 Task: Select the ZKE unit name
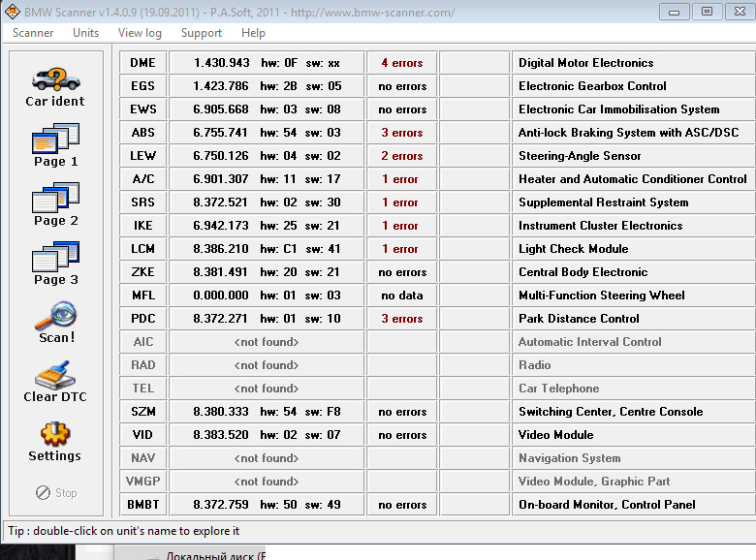[143, 272]
